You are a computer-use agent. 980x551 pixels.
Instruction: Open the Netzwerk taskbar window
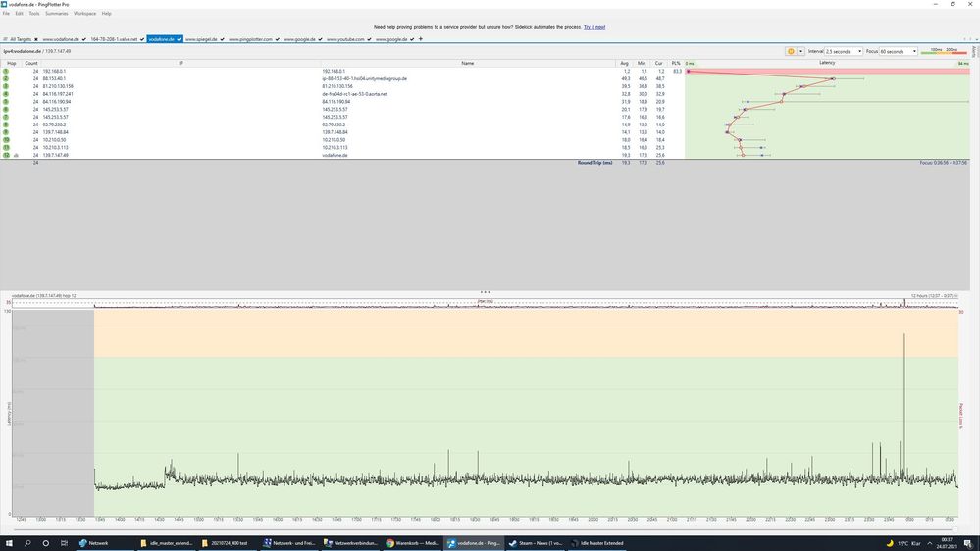pos(104,543)
